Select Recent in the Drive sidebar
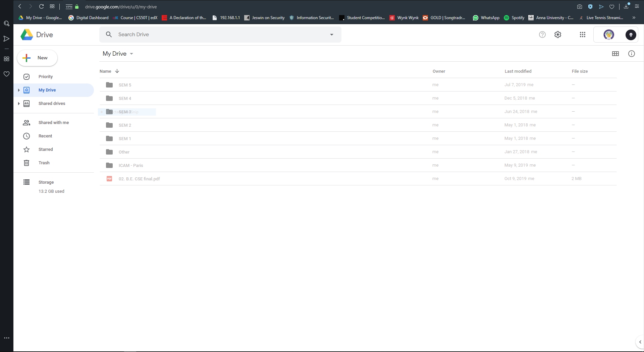The image size is (644, 352). coord(45,136)
